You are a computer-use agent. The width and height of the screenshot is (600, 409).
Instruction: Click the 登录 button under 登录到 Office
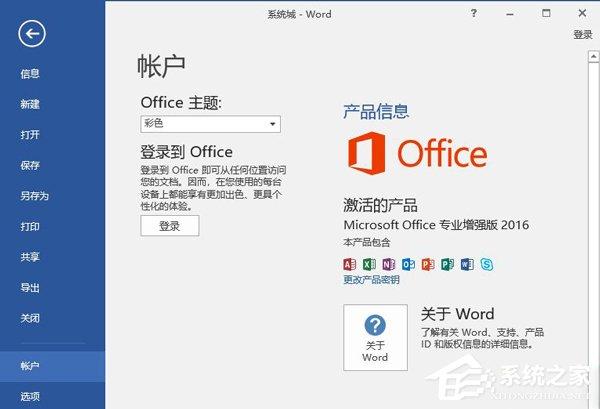[170, 226]
